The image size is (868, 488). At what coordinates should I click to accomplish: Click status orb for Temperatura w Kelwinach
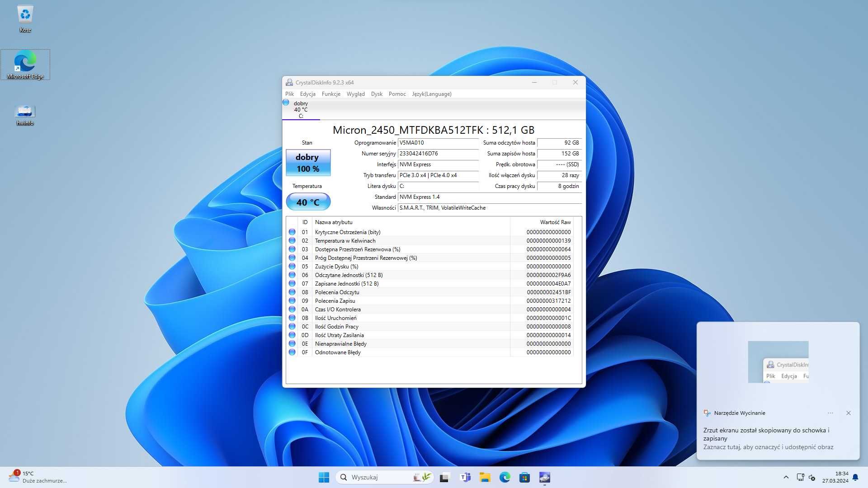[x=292, y=240]
